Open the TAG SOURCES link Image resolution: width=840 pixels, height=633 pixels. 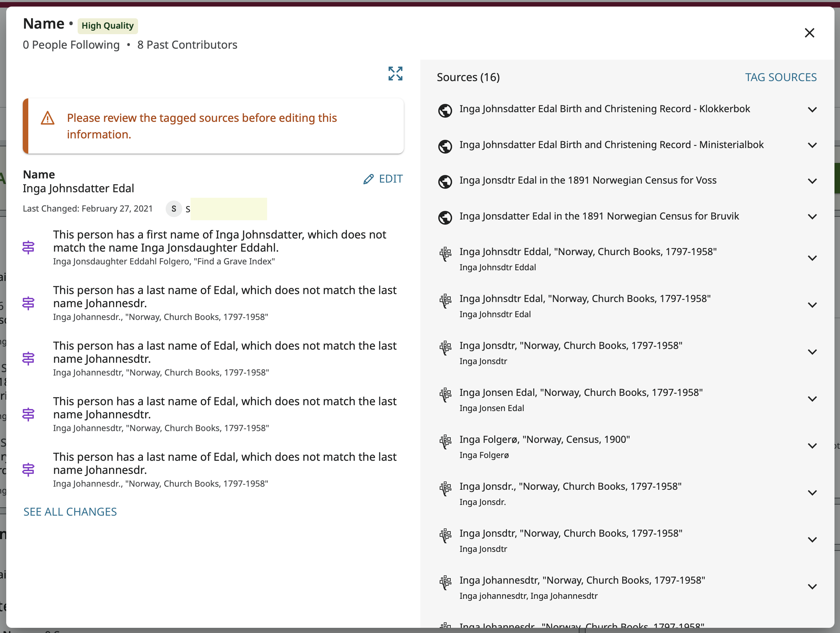[x=780, y=77]
